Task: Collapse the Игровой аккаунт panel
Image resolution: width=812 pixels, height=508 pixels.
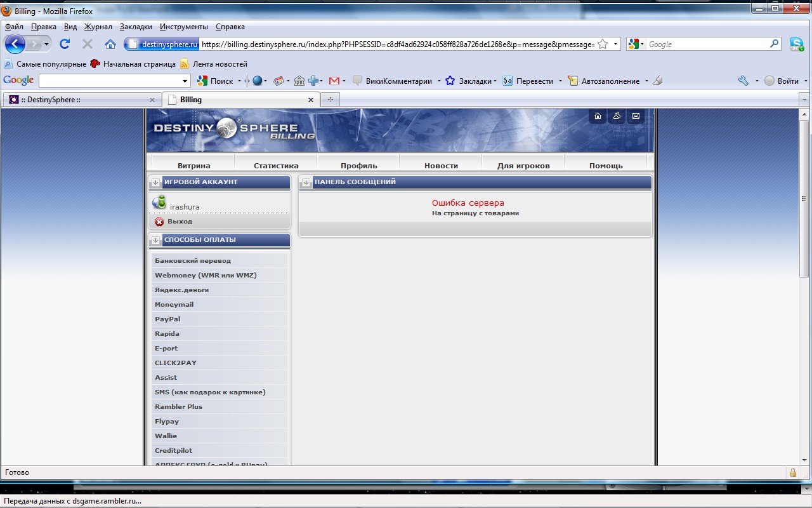Action: tap(156, 182)
